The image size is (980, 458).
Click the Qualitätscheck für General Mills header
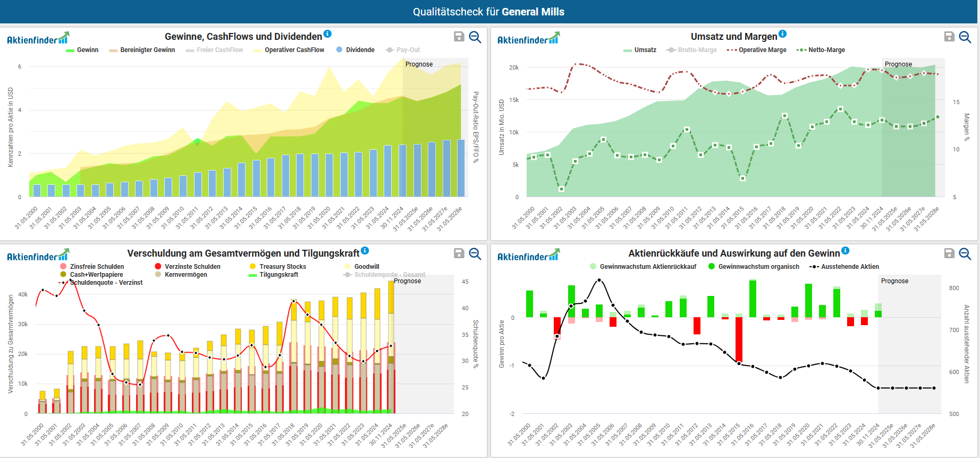pos(488,12)
